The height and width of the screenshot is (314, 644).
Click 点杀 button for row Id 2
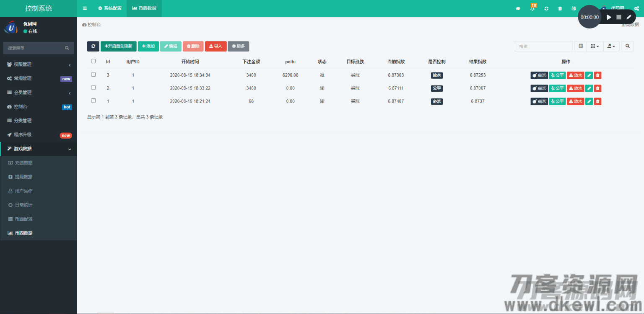coord(539,88)
